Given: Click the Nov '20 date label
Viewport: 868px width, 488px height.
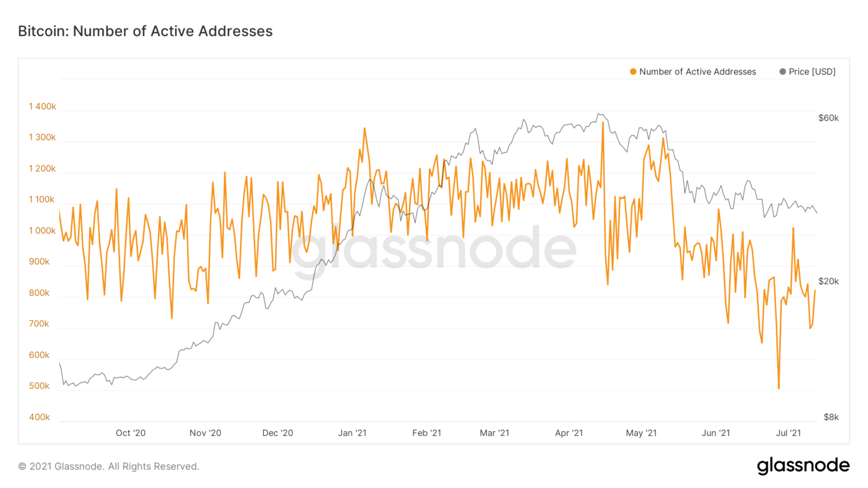Looking at the screenshot, I should 205,433.
